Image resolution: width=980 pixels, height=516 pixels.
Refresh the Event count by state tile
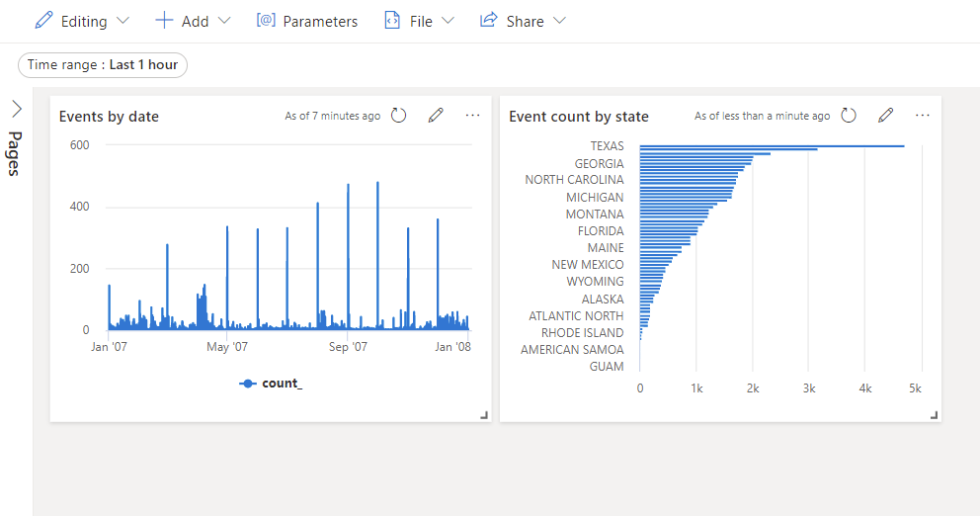[849, 116]
